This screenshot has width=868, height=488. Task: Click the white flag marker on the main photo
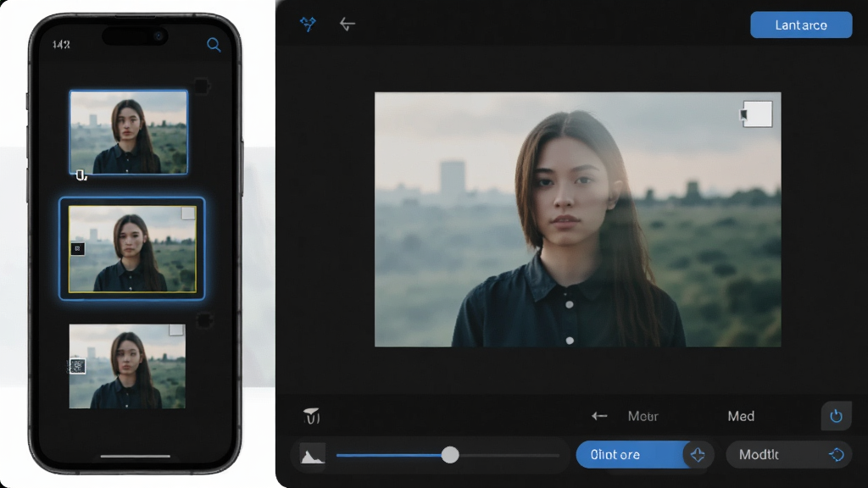757,114
